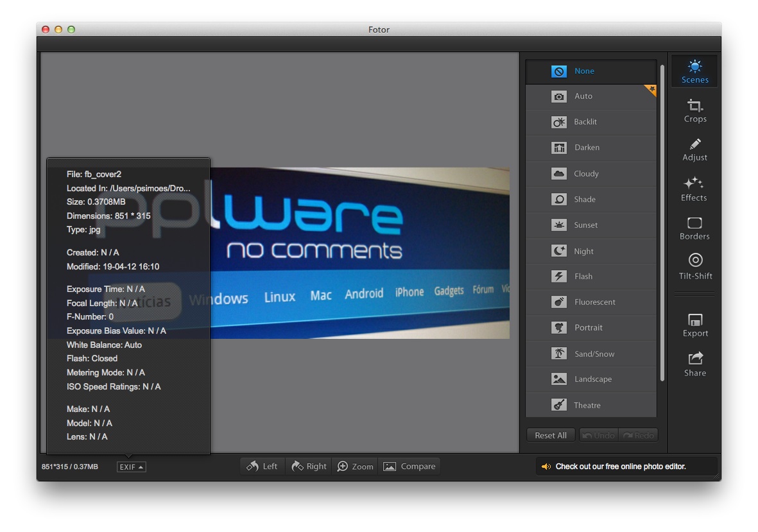758x532 pixels.
Task: Click the 'Dimensions: 851 * 315' line
Action: (x=108, y=216)
